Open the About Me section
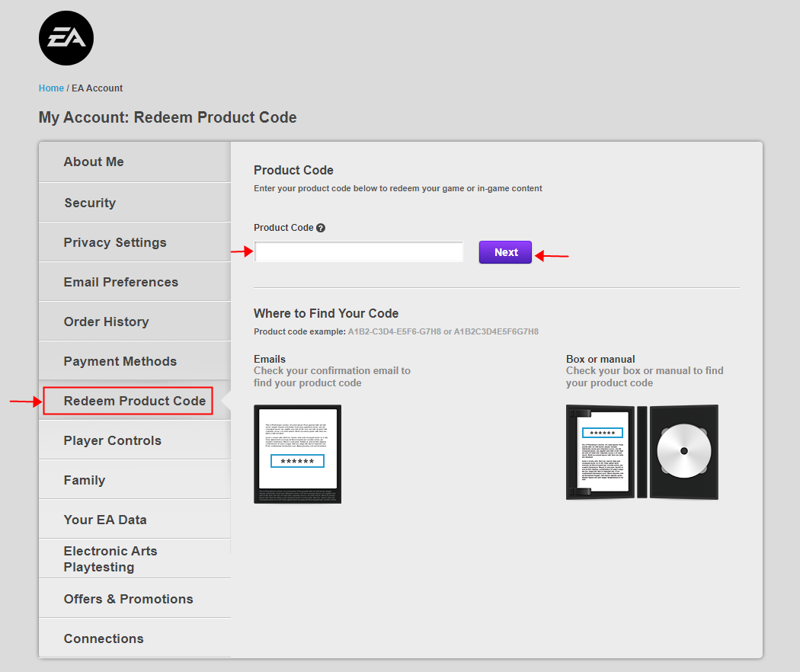The image size is (800, 672). [x=135, y=162]
